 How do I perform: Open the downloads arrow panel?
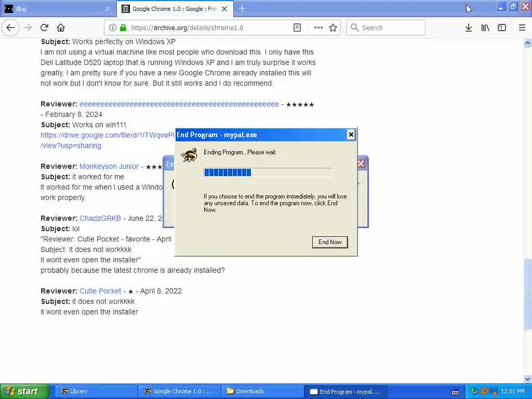tap(469, 28)
